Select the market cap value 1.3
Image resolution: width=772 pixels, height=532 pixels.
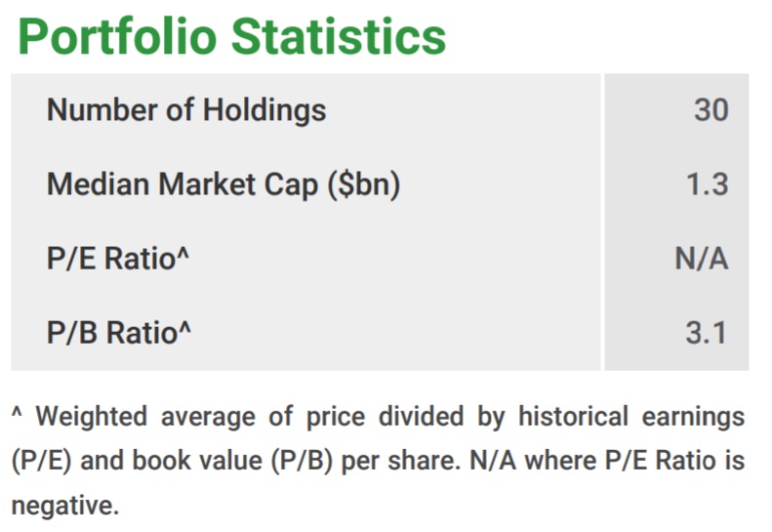point(707,184)
